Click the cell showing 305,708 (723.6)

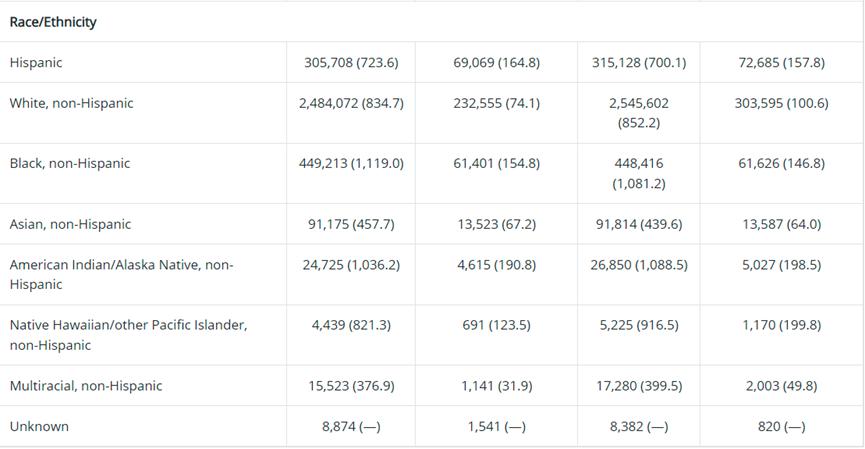[351, 62]
